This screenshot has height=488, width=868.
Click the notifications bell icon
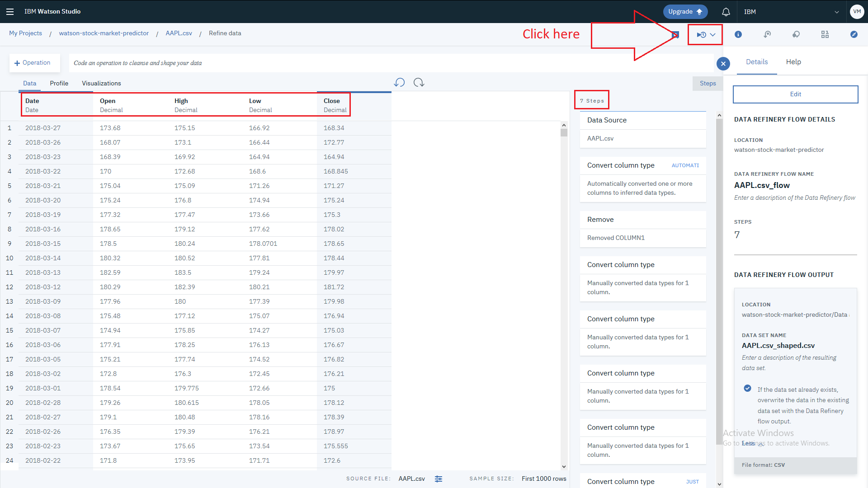pyautogui.click(x=726, y=12)
